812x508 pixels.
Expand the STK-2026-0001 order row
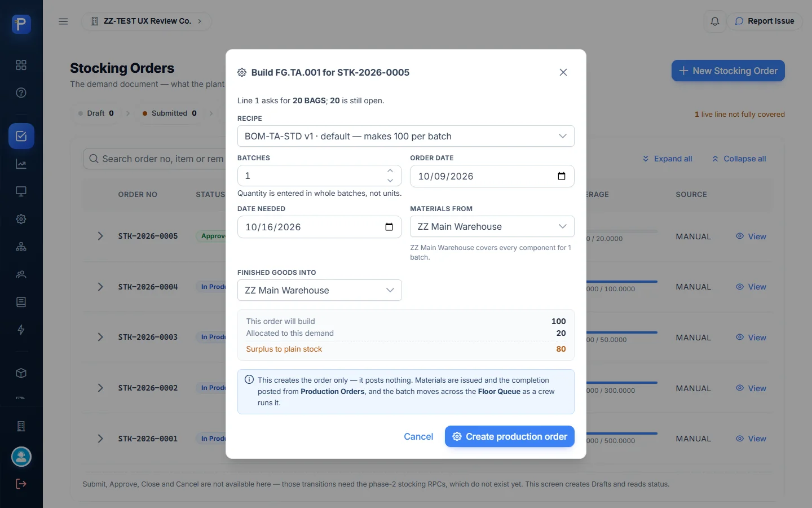coord(100,439)
